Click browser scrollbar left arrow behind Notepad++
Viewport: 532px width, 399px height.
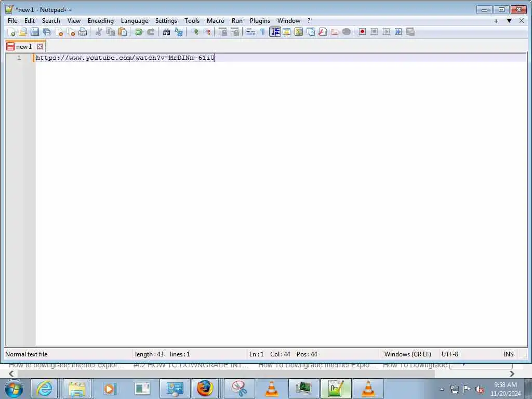click(11, 374)
